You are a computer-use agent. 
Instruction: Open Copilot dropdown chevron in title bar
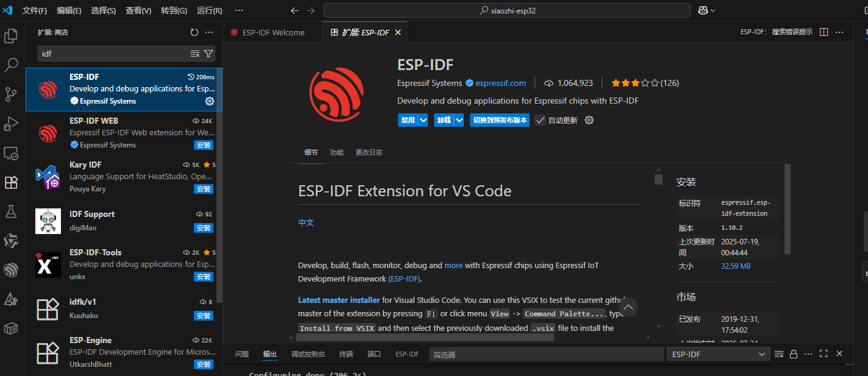713,10
